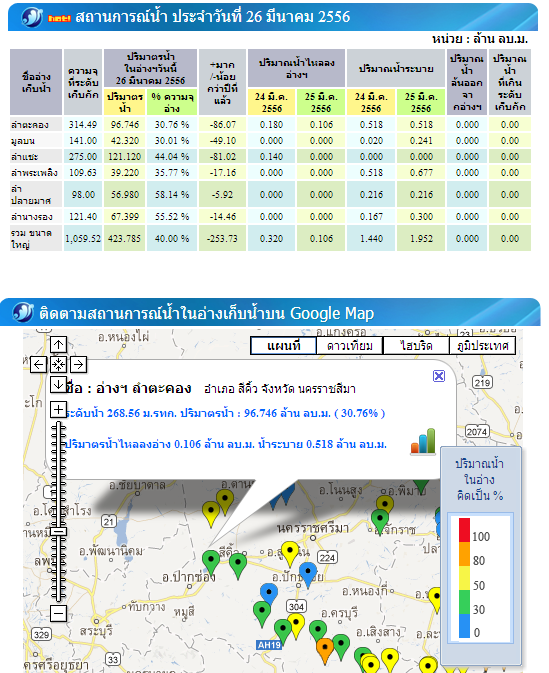The width and height of the screenshot is (549, 673).
Task: Pan the map left with the left arrow
Action: 38,364
